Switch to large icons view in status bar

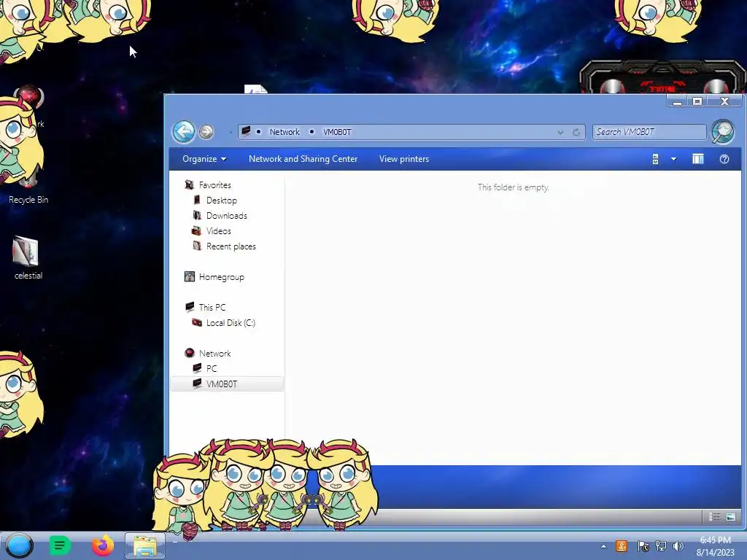[731, 517]
